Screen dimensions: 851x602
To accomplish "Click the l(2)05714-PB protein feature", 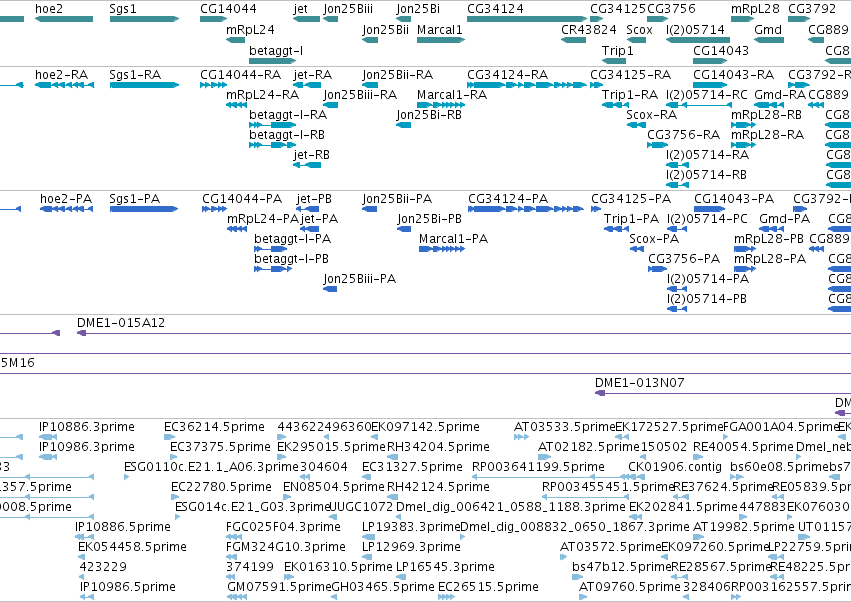I will (677, 309).
